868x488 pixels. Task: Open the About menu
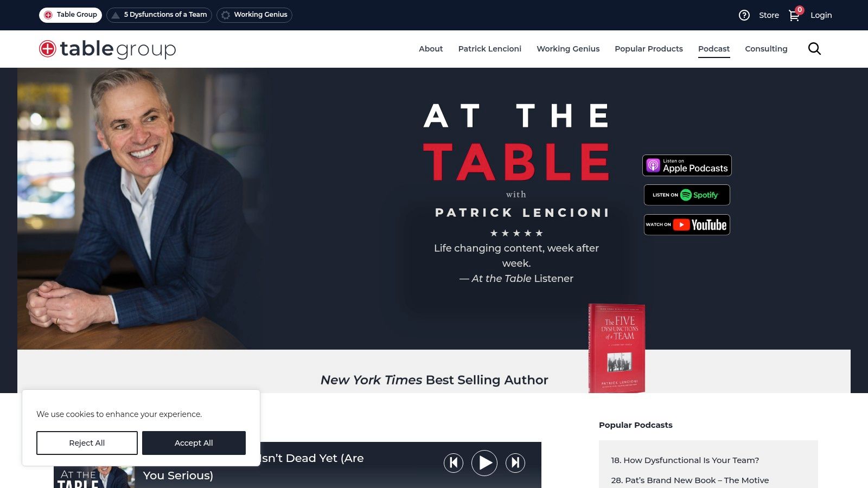(431, 49)
